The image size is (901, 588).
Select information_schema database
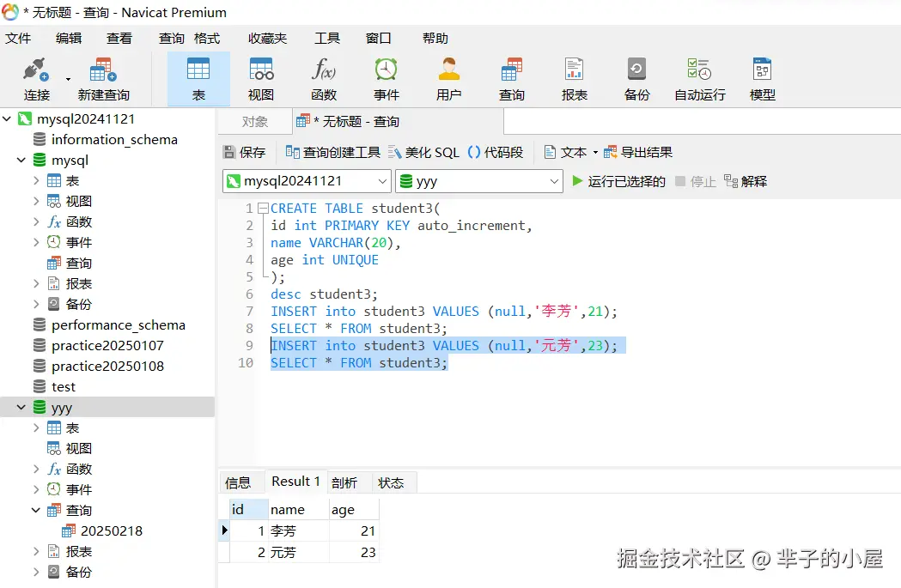[x=113, y=140]
